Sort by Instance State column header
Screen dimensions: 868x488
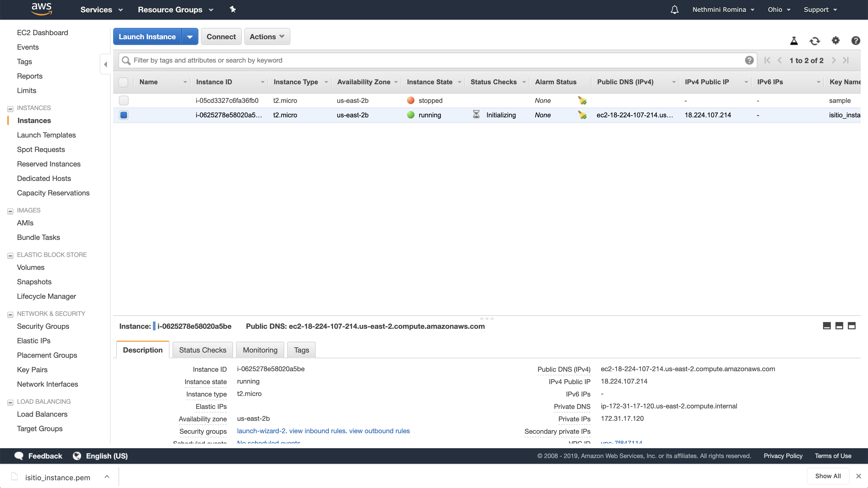[433, 82]
